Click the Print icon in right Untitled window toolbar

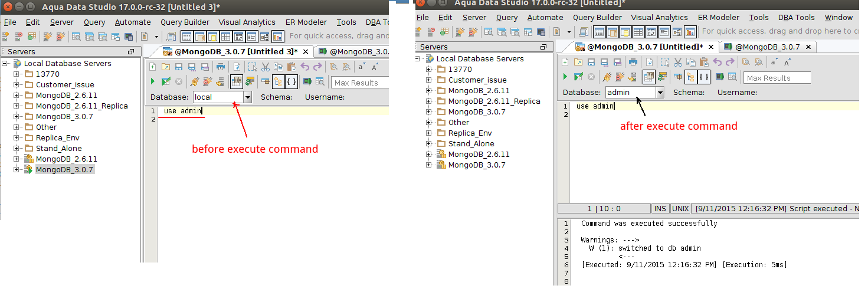tap(633, 62)
